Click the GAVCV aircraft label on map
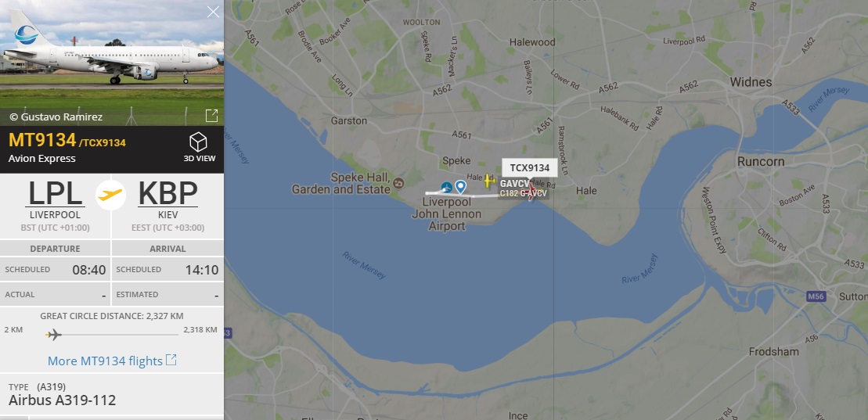Screen dimensions: 868x420 tap(514, 183)
